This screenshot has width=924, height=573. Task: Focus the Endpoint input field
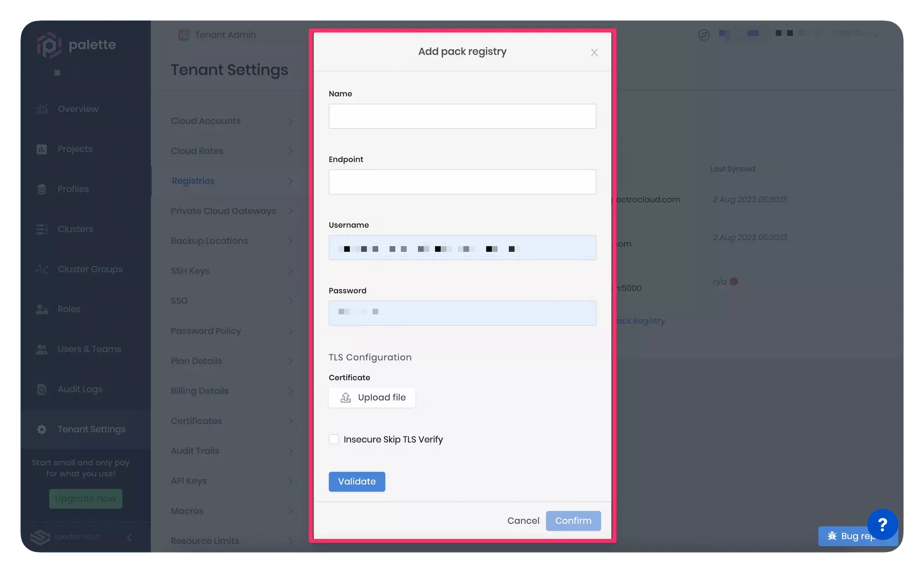(x=462, y=182)
